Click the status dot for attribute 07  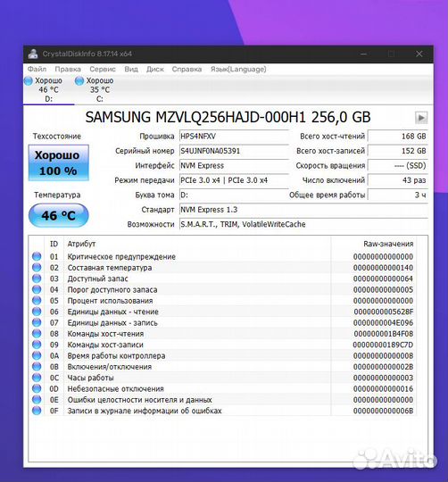[37, 322]
